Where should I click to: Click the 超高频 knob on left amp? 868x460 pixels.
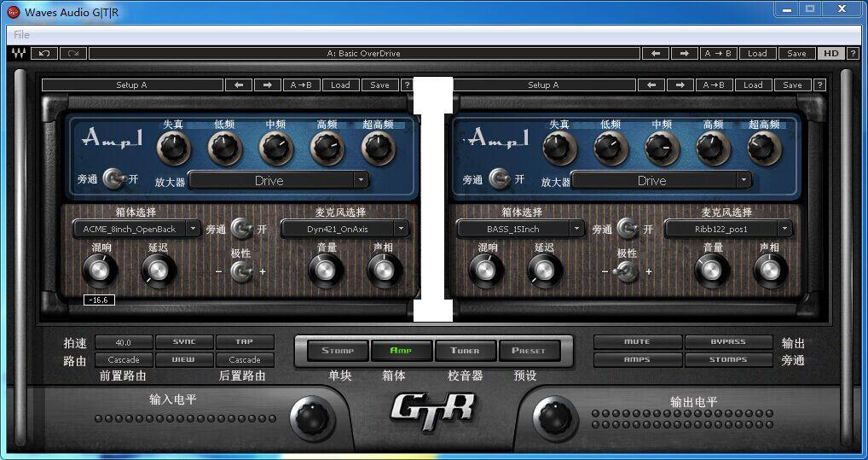379,148
